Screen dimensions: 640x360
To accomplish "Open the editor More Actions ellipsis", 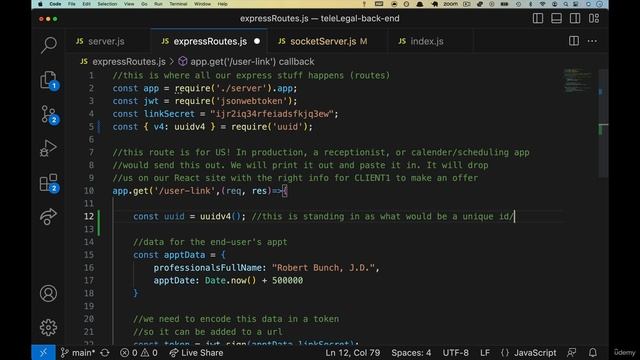I will pos(592,41).
